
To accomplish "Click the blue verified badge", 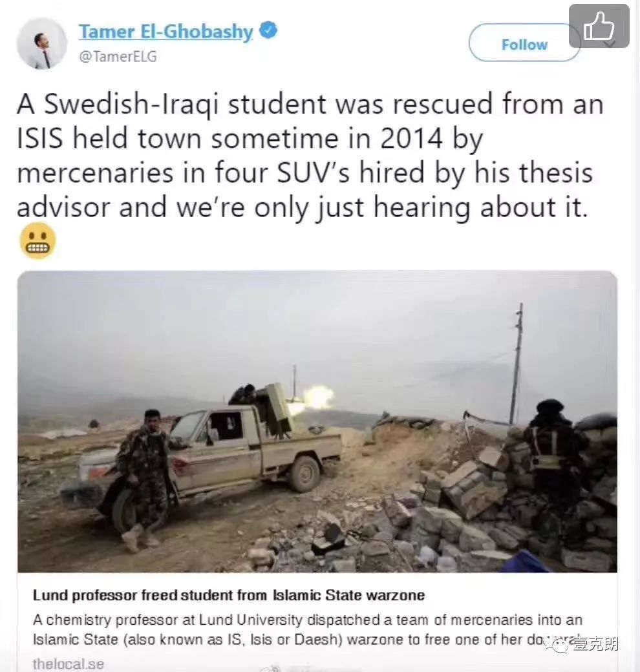I will [x=269, y=30].
